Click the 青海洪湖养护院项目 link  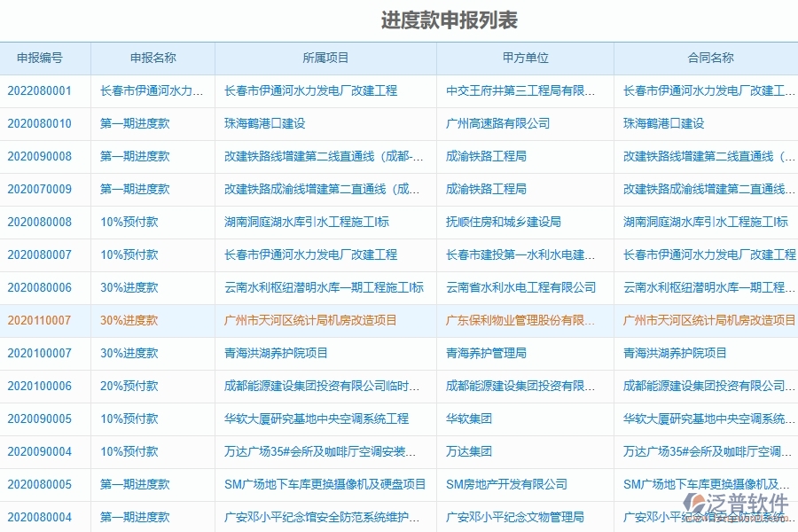click(275, 353)
